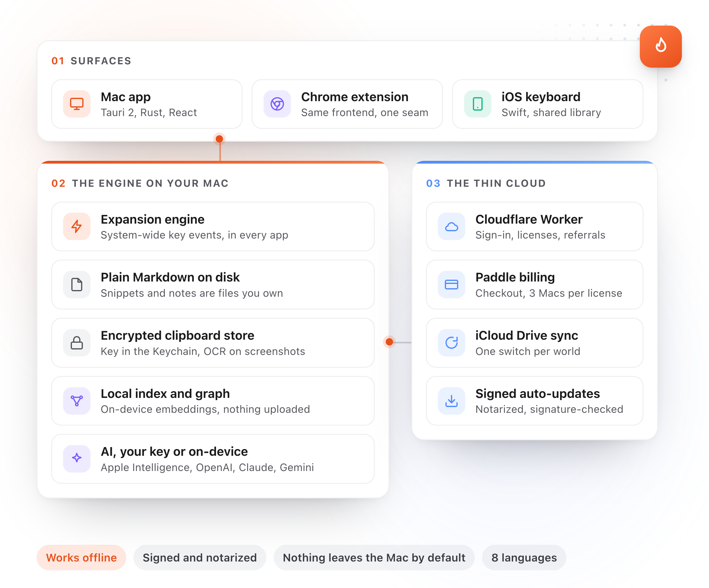Click the Chrome extension icon
The width and height of the screenshot is (709, 588).
(x=277, y=104)
